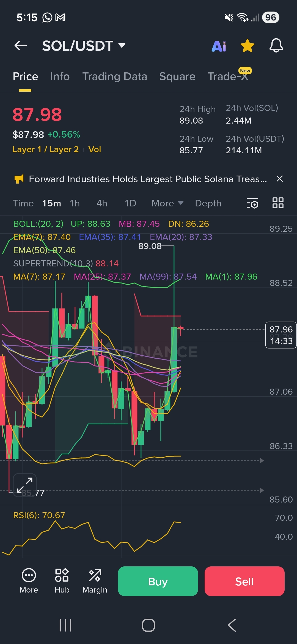Screen dimensions: 297x644
Task: Open the More menu icon
Action: tap(29, 581)
